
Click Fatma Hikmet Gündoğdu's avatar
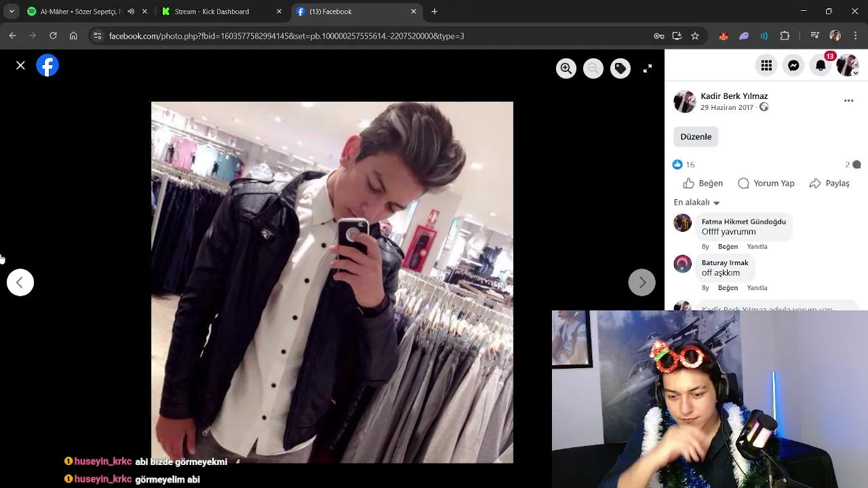[683, 223]
